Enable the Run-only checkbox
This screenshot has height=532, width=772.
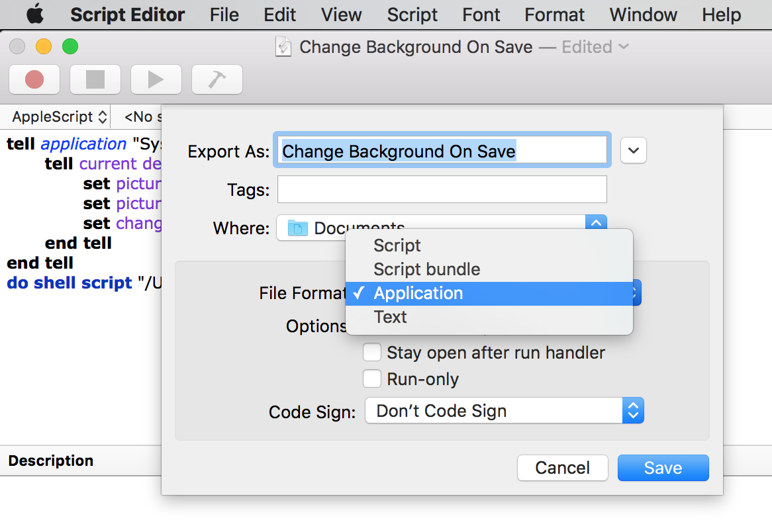click(x=371, y=379)
